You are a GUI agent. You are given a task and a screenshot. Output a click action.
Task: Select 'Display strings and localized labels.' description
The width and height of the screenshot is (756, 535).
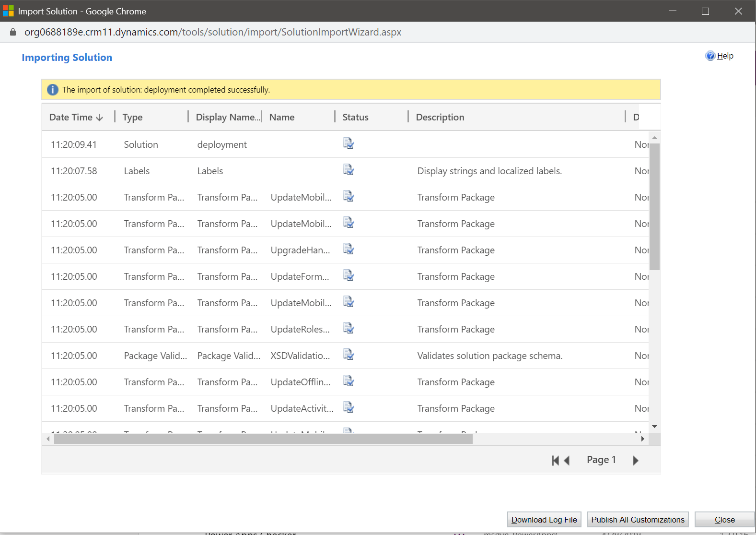(x=489, y=171)
